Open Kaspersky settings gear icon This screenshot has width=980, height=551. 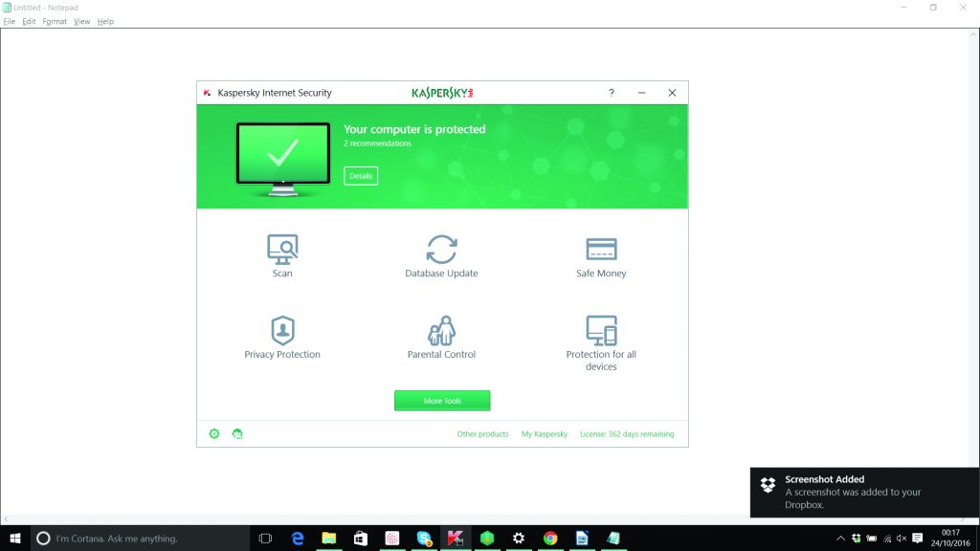pyautogui.click(x=214, y=433)
